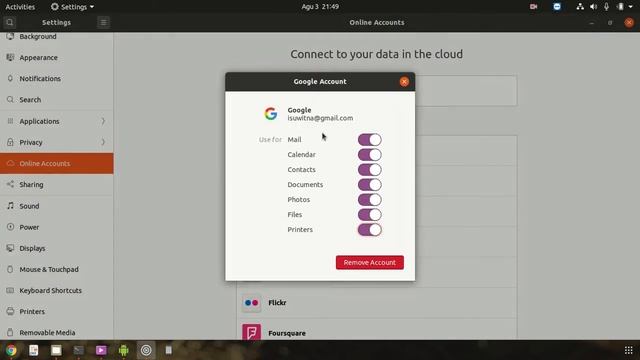Click the network status icon
Screen dimensions: 640x360
tap(580, 7)
